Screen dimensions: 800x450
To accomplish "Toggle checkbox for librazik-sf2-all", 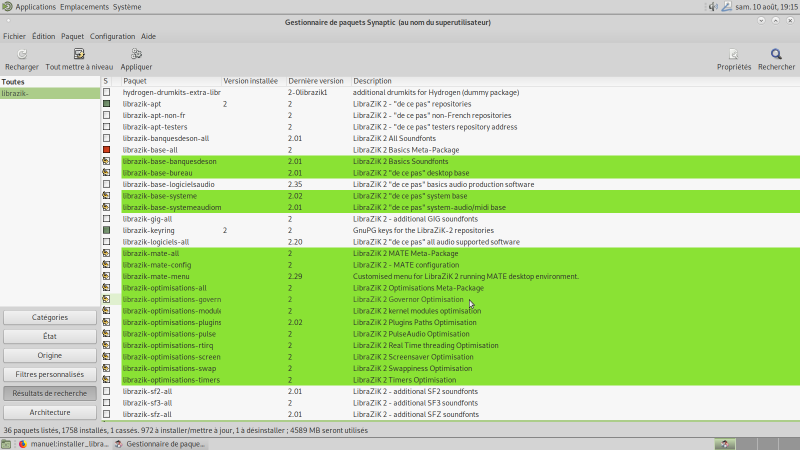I will tap(106, 391).
